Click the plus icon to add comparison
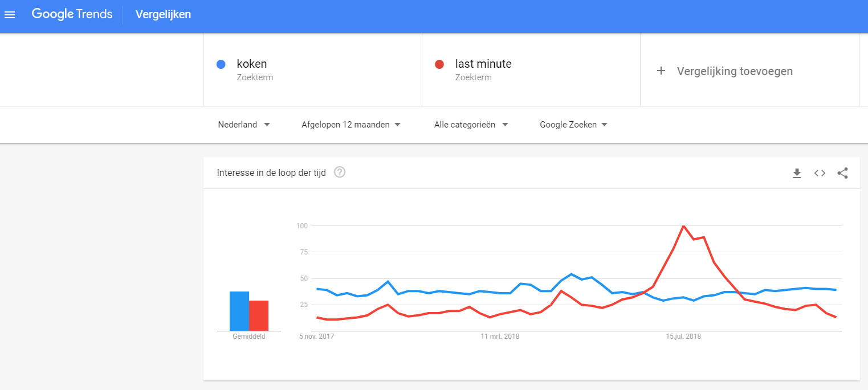 (661, 71)
